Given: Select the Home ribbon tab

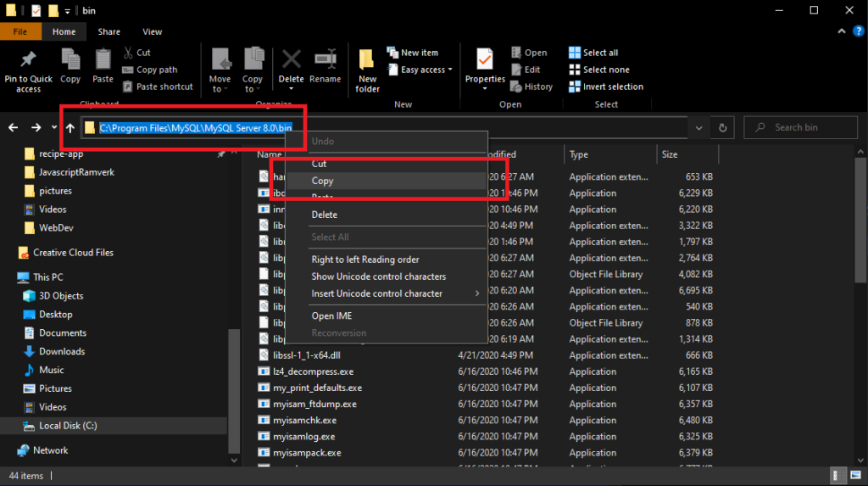Looking at the screenshot, I should pos(64,31).
